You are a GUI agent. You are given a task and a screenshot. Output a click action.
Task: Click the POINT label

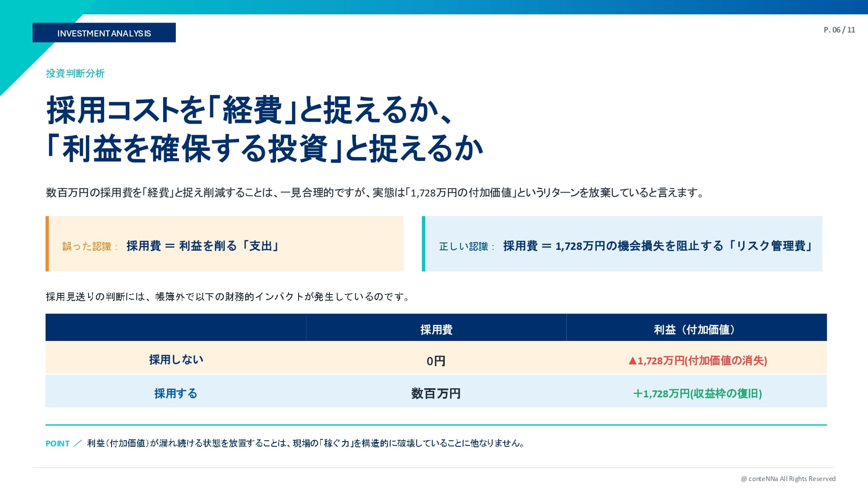58,443
